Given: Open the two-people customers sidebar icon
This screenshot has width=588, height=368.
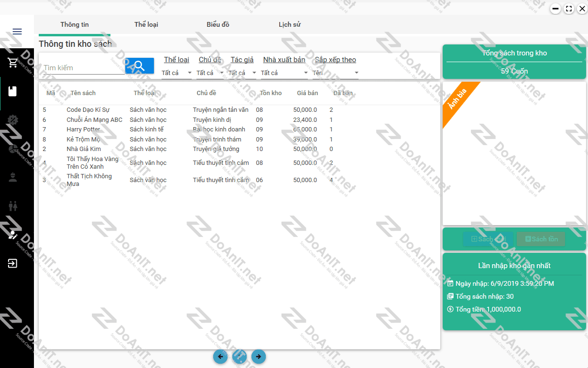Looking at the screenshot, I should pyautogui.click(x=13, y=206).
